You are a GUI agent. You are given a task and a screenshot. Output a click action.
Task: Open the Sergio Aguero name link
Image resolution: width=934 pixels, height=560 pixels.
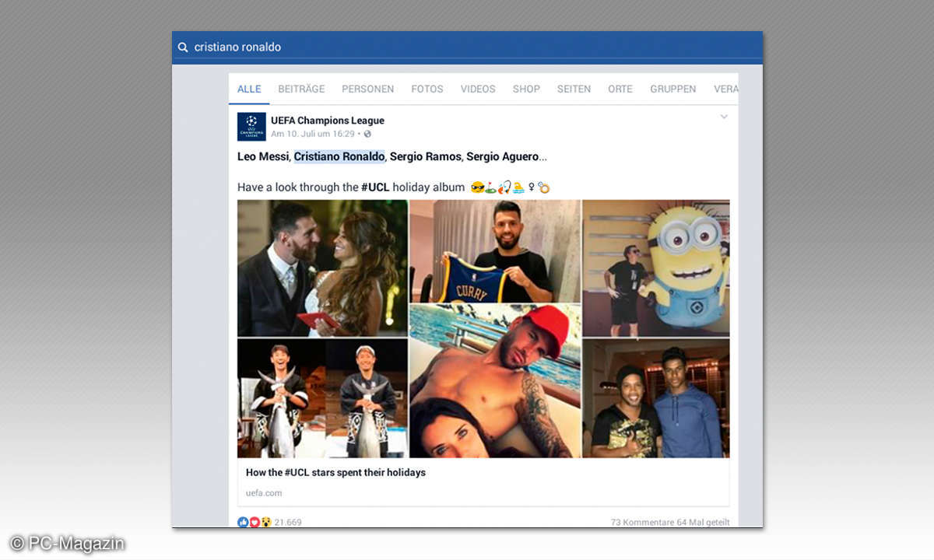tap(502, 156)
